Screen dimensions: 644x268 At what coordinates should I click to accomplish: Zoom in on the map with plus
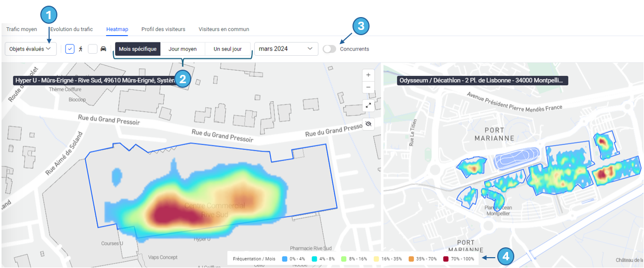click(x=368, y=75)
